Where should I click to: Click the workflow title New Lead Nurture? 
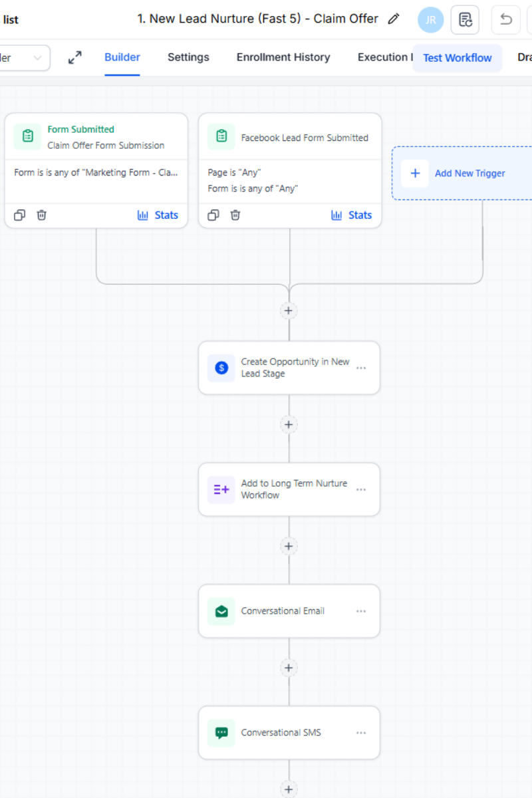click(258, 19)
